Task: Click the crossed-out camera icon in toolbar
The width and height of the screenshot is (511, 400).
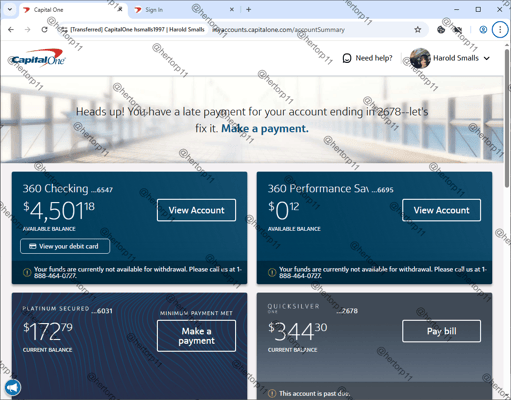Action: coord(458,30)
